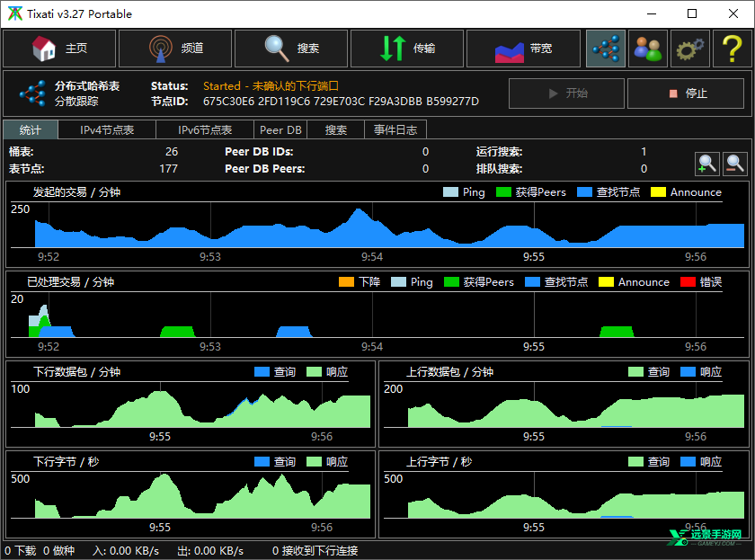Zoom in charts with plus magnifier
Screen dimensions: 755x560
coord(706,164)
